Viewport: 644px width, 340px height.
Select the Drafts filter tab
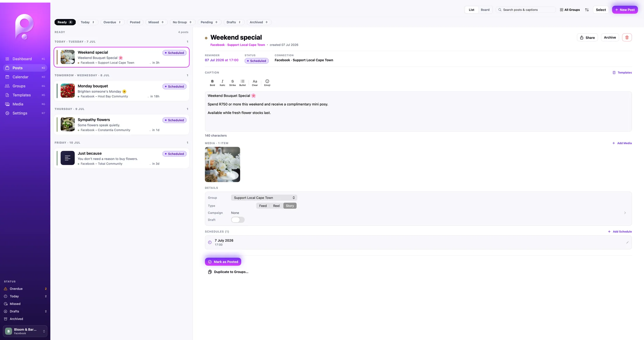click(x=234, y=22)
